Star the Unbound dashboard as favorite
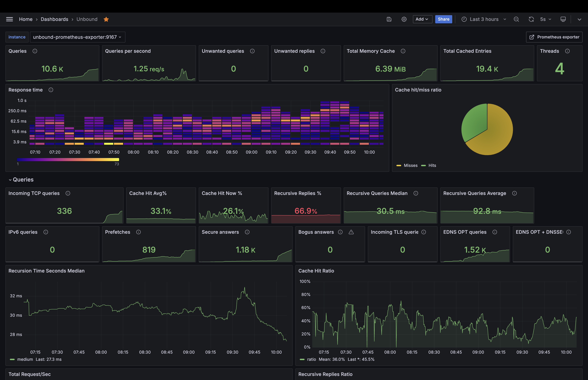This screenshot has width=588, height=380. [106, 19]
